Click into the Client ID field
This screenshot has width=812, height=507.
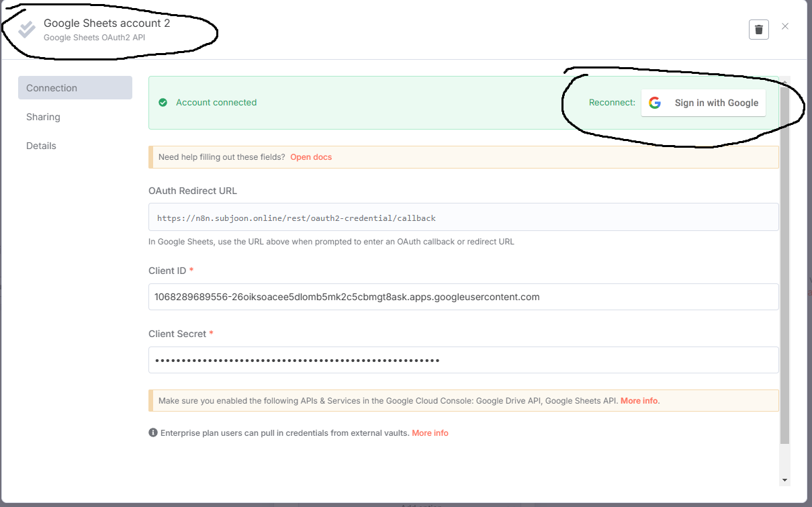pos(463,297)
